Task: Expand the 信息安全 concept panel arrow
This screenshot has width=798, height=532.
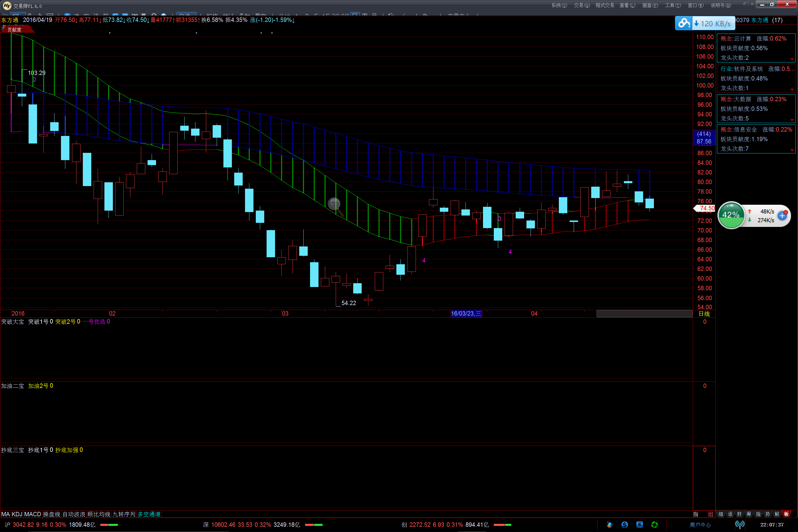Action: point(792,150)
